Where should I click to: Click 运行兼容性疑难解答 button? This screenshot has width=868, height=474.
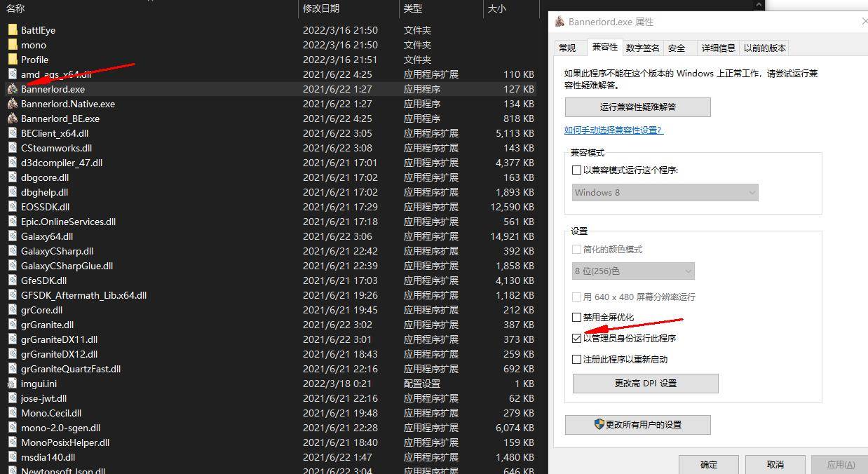(x=638, y=107)
